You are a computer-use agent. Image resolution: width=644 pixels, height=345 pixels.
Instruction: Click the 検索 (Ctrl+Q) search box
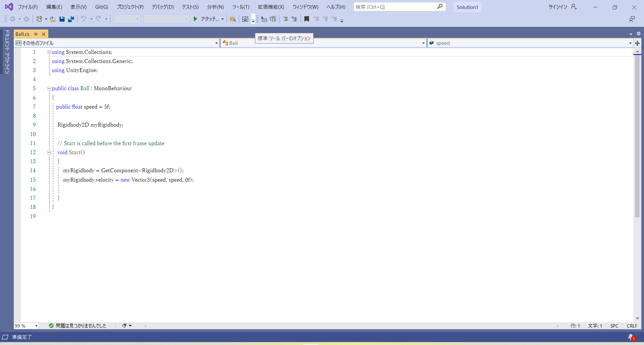pos(396,7)
